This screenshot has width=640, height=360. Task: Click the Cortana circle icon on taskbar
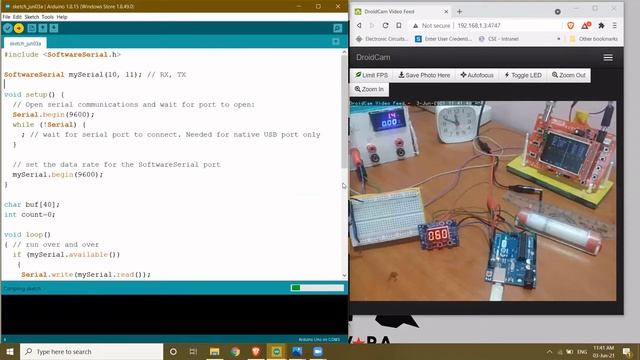coord(173,351)
